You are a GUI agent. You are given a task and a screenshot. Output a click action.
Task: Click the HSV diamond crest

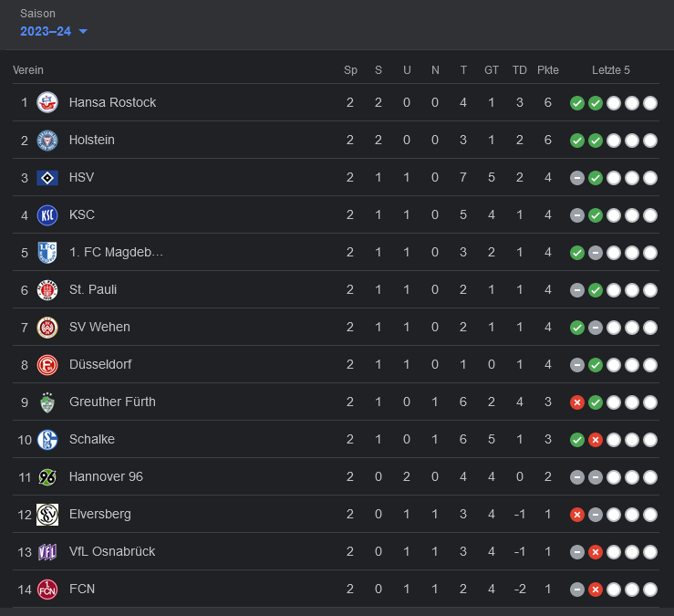tap(47, 177)
